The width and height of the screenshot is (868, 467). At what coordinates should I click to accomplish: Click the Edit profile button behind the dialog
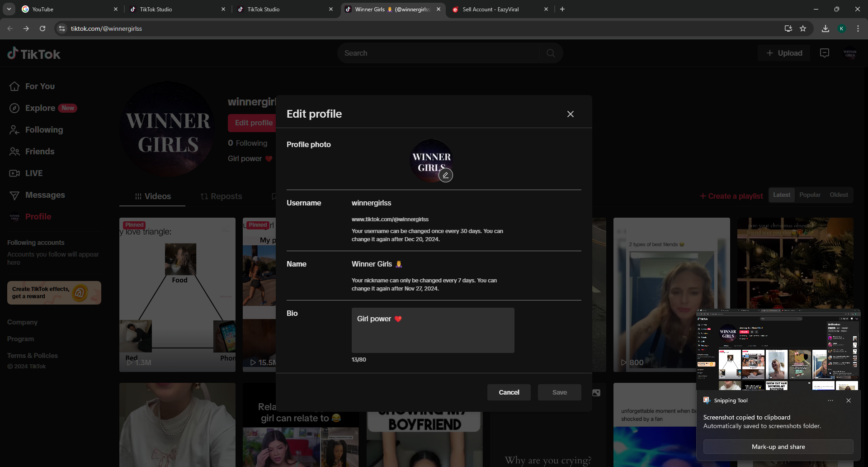tap(252, 123)
